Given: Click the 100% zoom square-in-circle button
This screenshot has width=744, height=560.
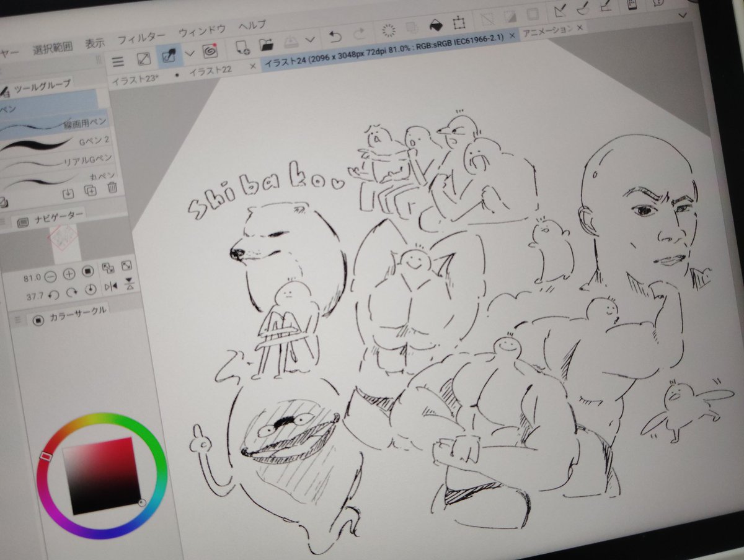Looking at the screenshot, I should (87, 271).
